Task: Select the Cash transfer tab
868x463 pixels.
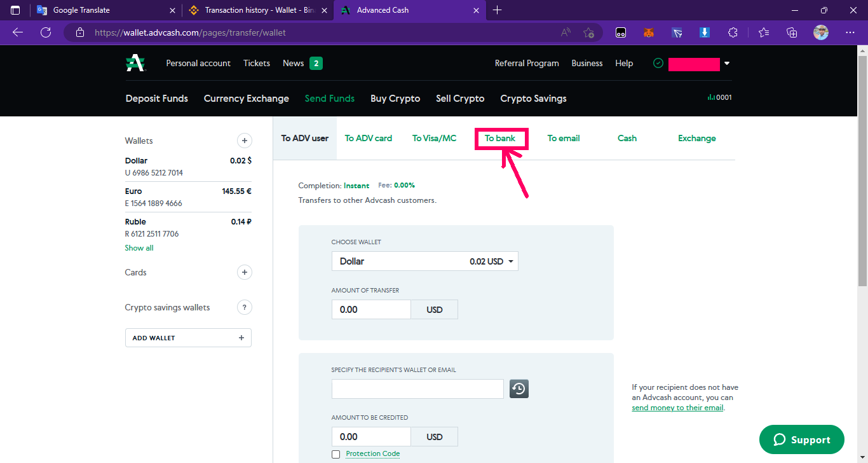Action: point(627,138)
